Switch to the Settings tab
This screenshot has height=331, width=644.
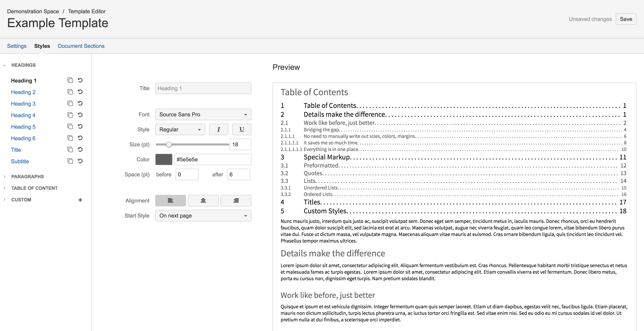point(17,46)
